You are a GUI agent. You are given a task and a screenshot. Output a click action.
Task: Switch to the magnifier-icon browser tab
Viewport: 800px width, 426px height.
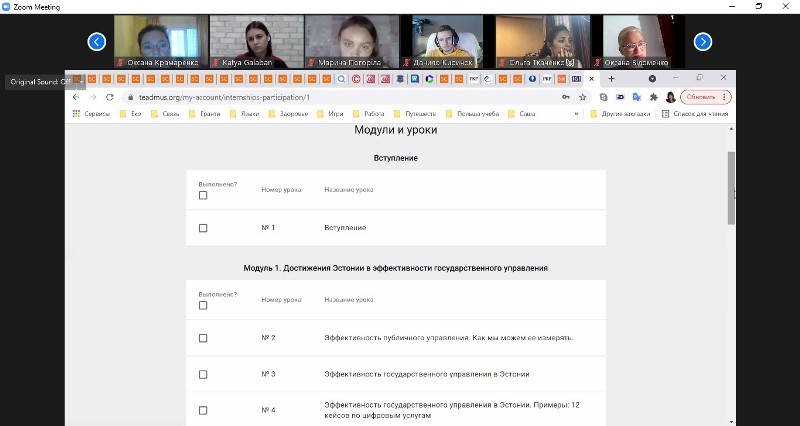point(341,79)
